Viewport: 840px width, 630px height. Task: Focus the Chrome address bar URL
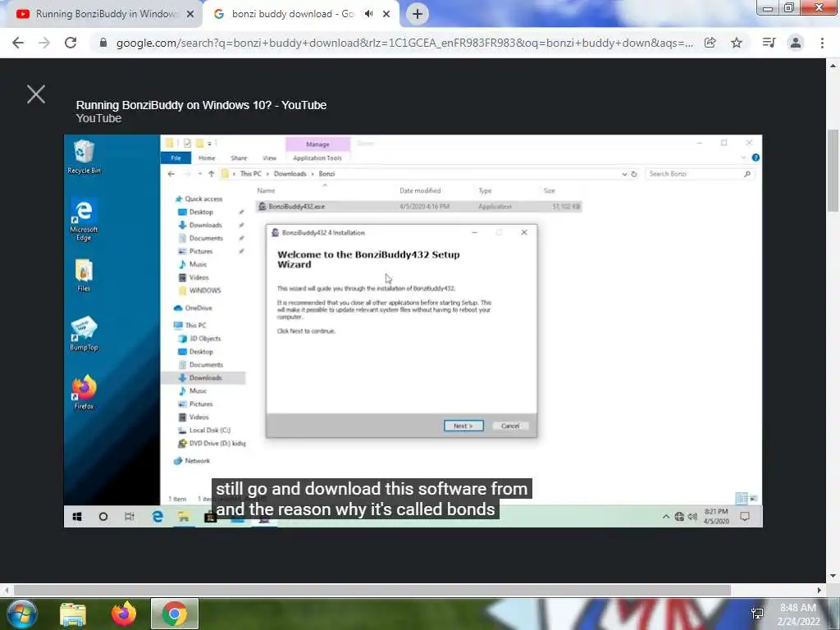404,43
